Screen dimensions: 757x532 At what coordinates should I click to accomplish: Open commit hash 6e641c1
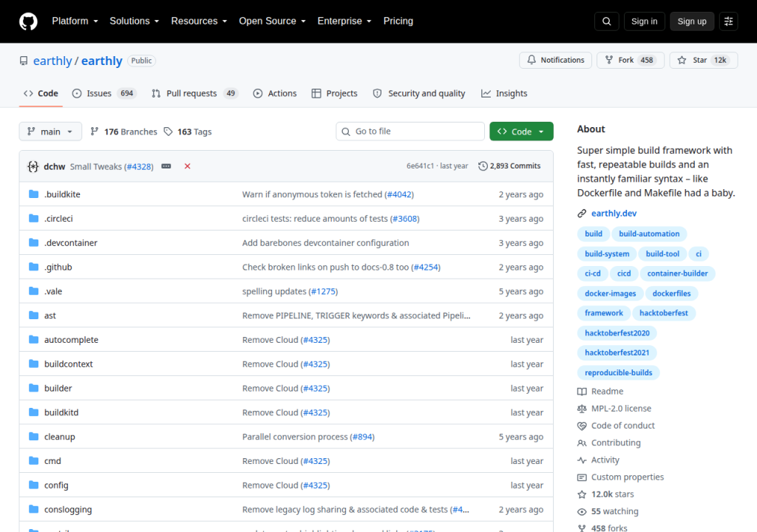tap(420, 166)
